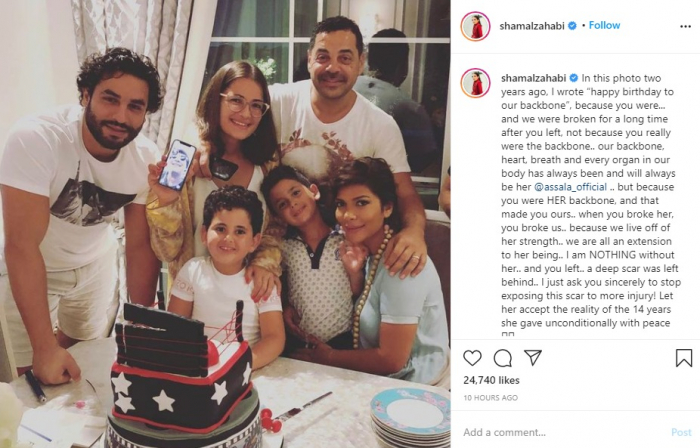Click the birthday family photo

[225, 224]
